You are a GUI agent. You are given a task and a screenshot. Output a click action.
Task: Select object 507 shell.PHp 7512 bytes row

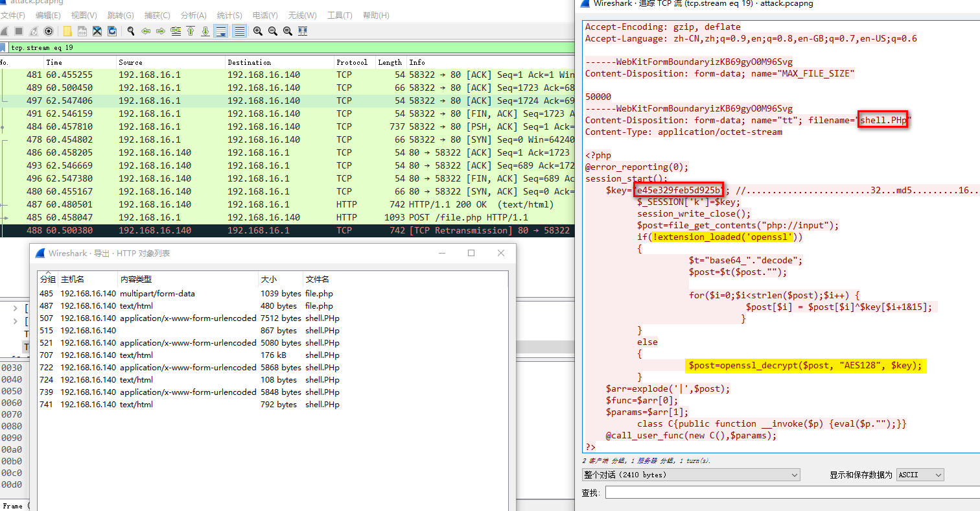pyautogui.click(x=273, y=318)
